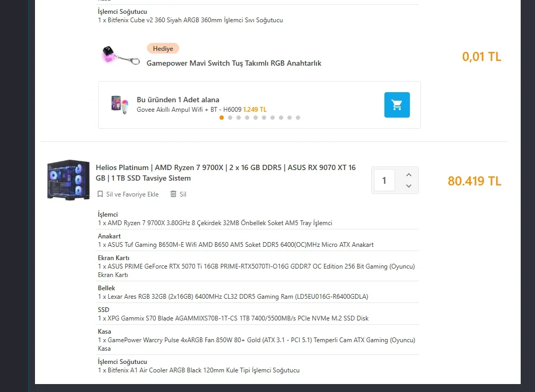The height and width of the screenshot is (392, 535).
Task: Click the 0,01 TL gift price
Action: (x=481, y=57)
